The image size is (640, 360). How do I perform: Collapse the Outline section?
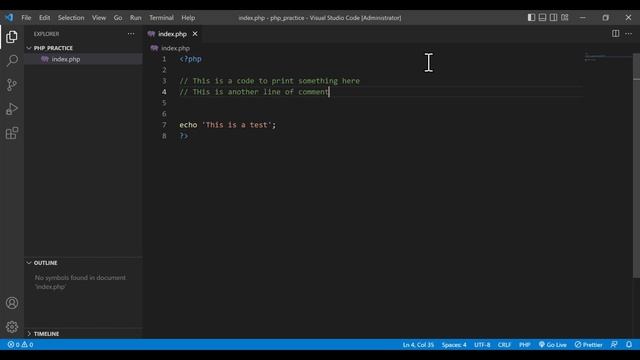point(83,263)
